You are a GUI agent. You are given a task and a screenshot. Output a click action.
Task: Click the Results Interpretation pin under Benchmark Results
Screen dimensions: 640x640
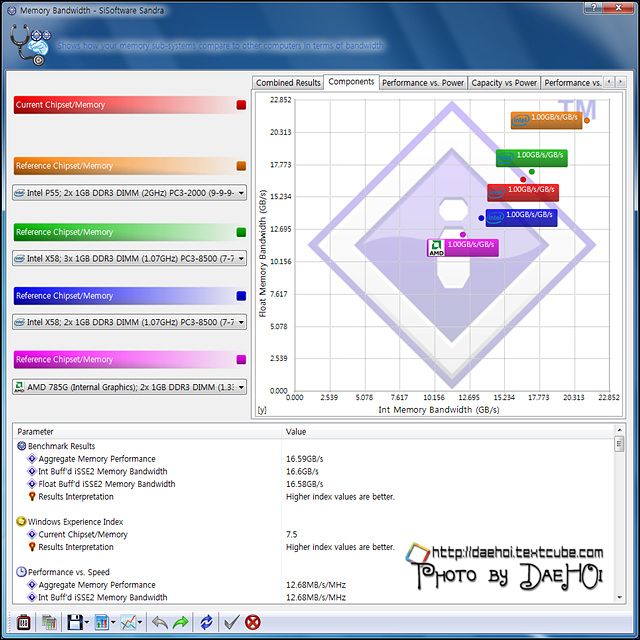coord(32,496)
